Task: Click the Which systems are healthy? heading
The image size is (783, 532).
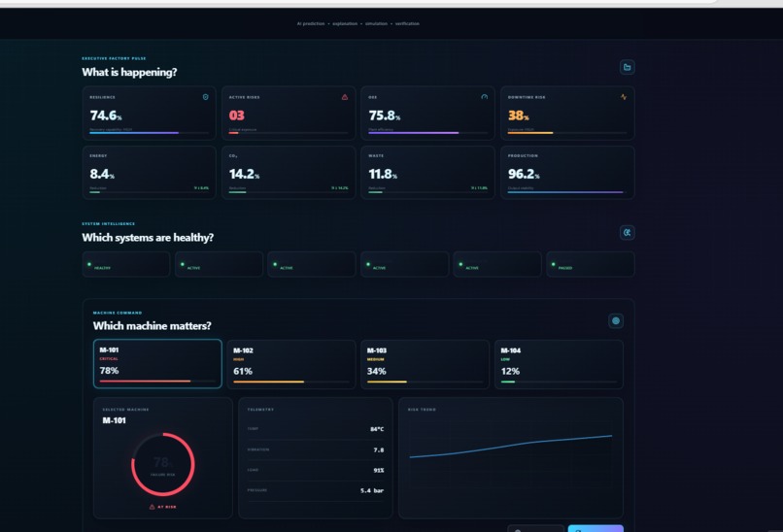Action: (148, 238)
